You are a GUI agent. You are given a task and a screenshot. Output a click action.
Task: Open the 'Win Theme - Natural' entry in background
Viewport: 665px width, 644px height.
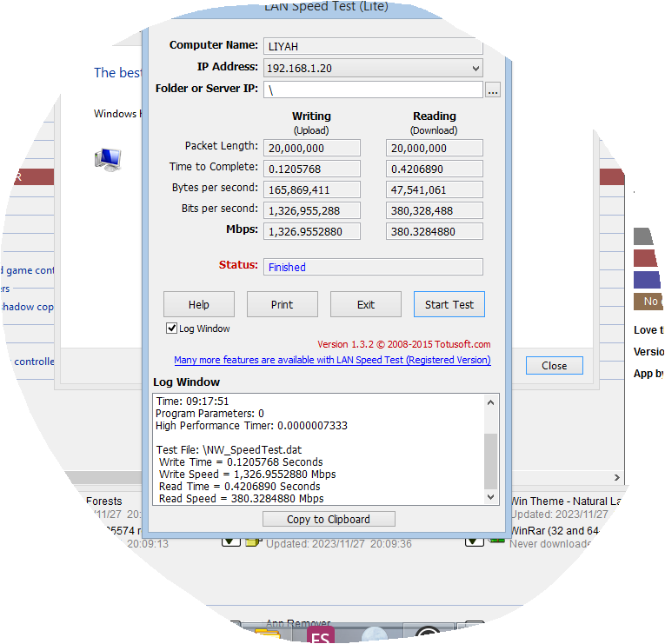pyautogui.click(x=565, y=501)
